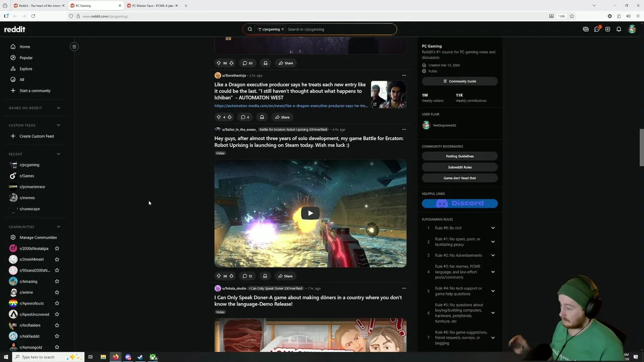Downvote the Like a Dragon post
The image size is (644, 362).
coord(229,117)
